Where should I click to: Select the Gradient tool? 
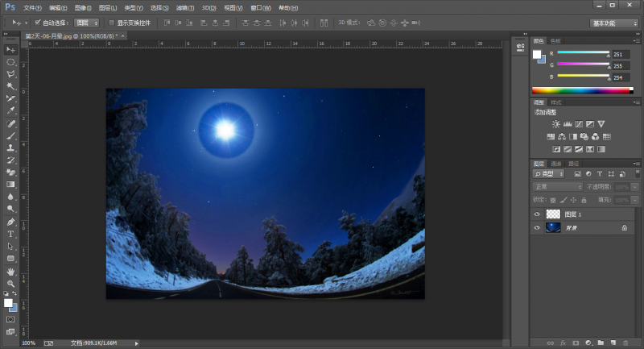click(x=11, y=184)
